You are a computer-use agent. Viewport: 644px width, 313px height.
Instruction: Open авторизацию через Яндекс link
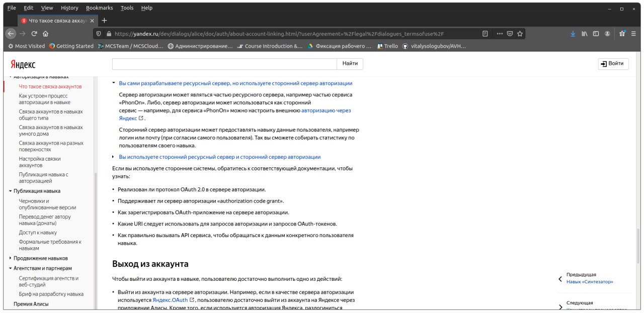(x=326, y=110)
